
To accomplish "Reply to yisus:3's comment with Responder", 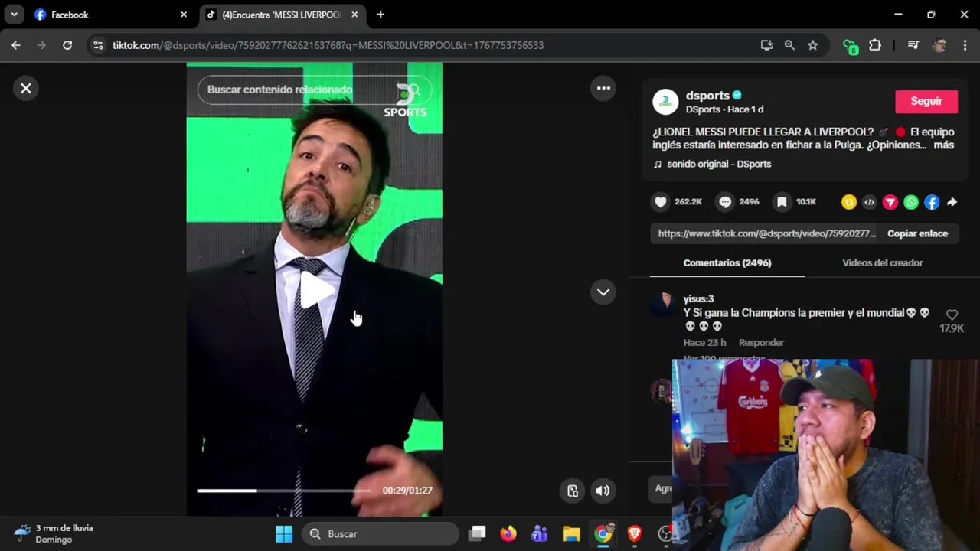I will click(x=761, y=342).
